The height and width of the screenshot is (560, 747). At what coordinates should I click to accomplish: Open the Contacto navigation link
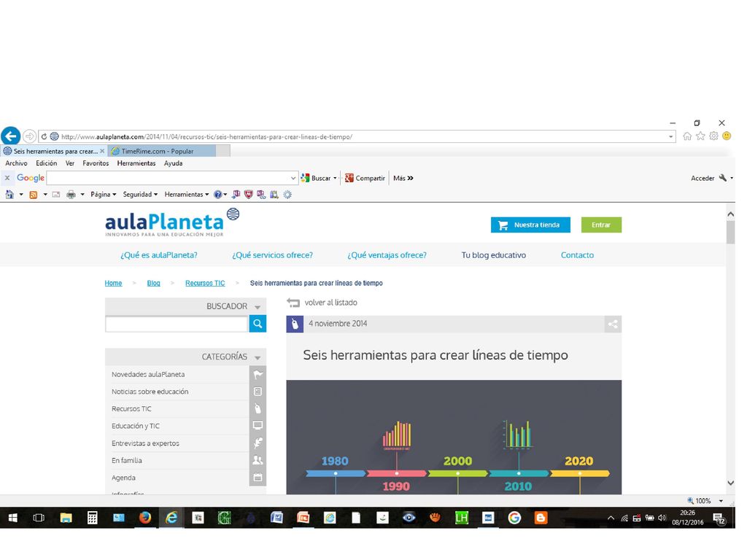[577, 255]
